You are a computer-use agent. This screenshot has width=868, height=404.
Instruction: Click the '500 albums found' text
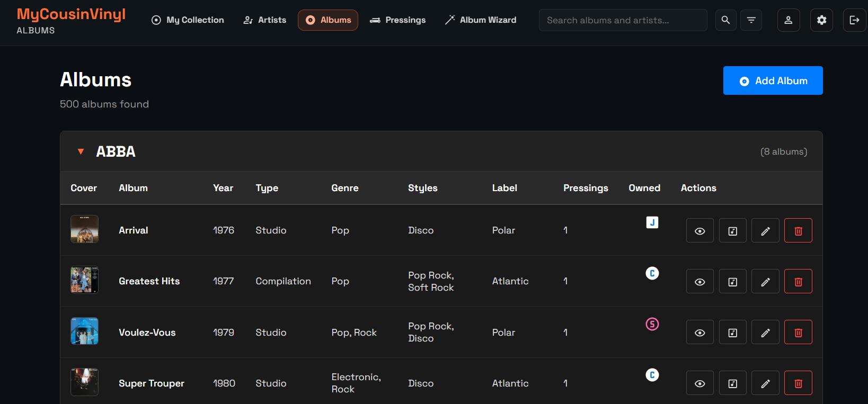[104, 104]
